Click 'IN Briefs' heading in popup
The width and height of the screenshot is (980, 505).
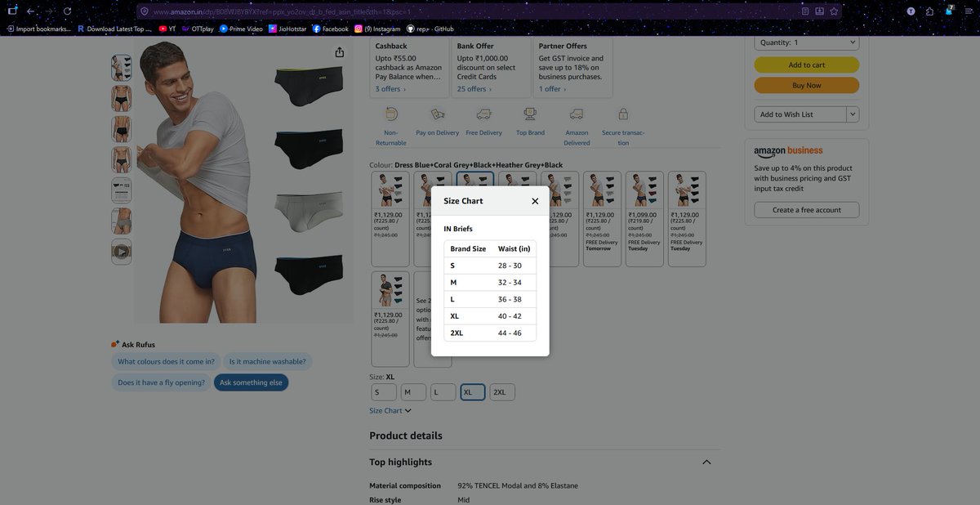(458, 229)
